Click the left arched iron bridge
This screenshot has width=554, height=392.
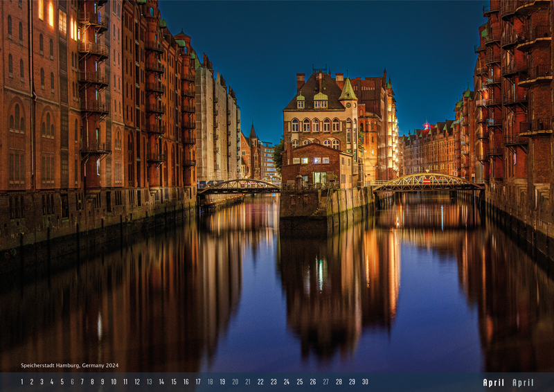point(238,186)
